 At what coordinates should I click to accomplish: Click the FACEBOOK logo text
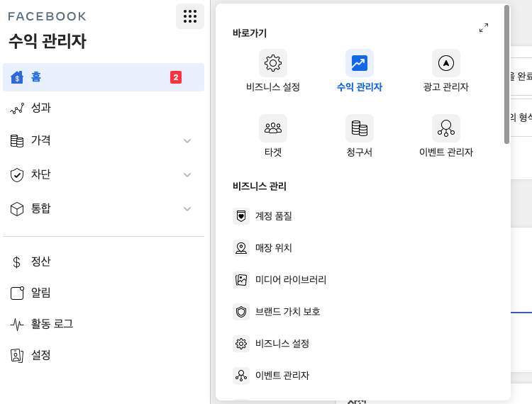(47, 16)
